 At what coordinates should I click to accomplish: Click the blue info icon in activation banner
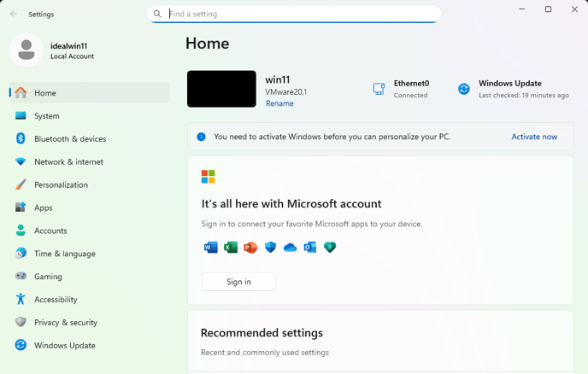coord(202,137)
